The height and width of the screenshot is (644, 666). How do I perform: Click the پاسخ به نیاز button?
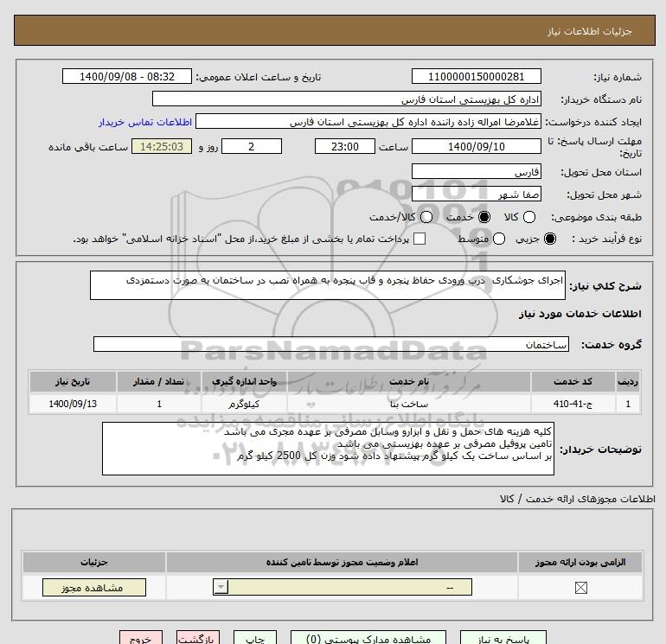tap(503, 638)
